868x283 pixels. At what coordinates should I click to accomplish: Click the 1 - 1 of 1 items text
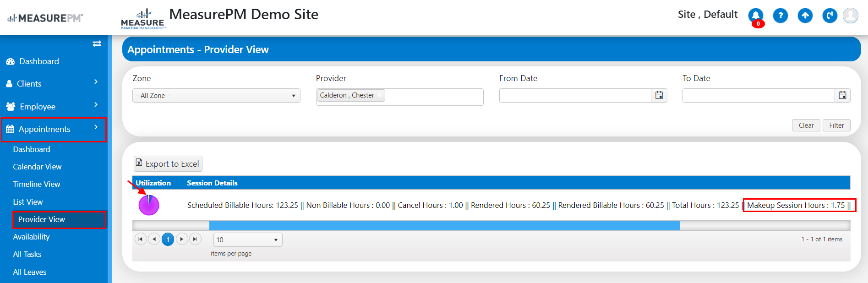(822, 239)
